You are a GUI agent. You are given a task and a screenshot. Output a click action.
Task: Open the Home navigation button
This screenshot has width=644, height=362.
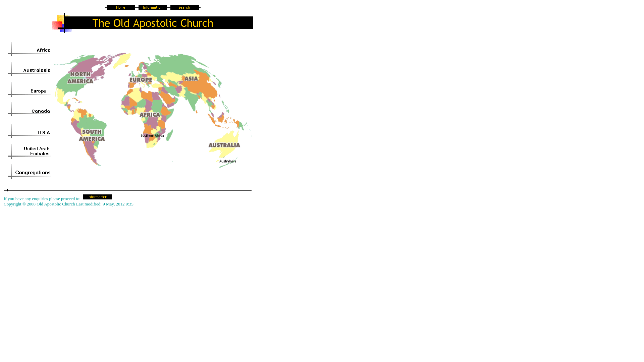[121, 7]
